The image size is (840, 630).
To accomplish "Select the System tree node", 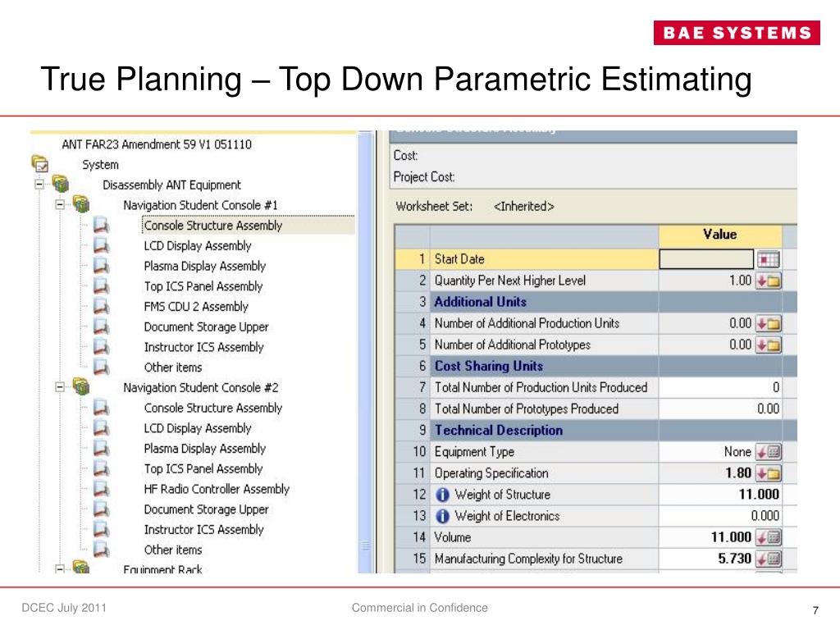I will 100,164.
